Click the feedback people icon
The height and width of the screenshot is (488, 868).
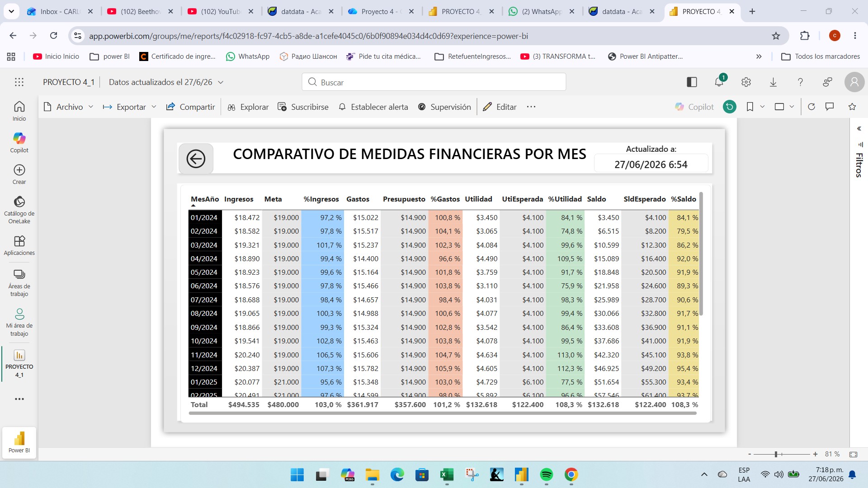[827, 82]
